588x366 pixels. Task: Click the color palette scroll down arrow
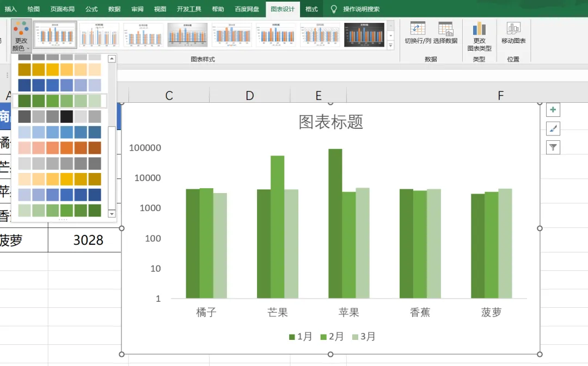112,214
